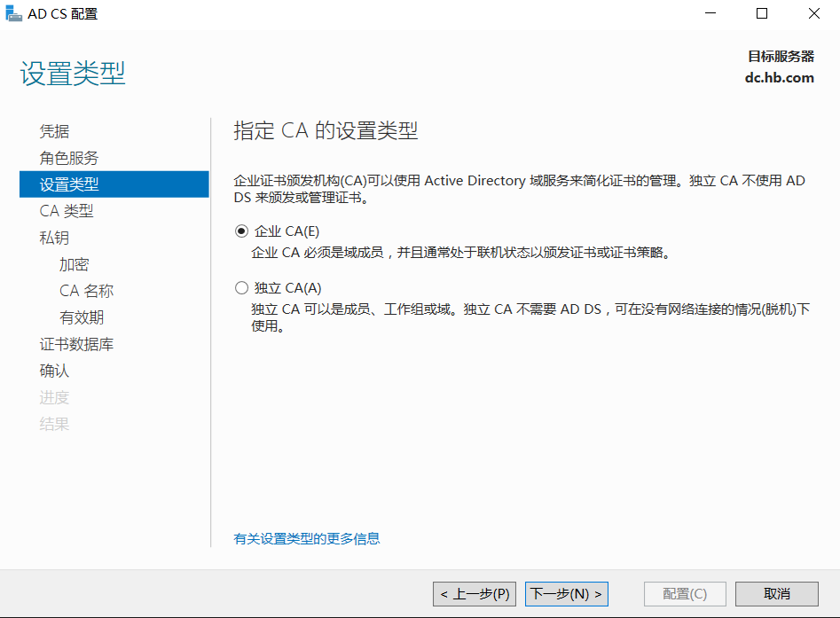
Task: Click the 取消 cancel button
Action: click(777, 594)
